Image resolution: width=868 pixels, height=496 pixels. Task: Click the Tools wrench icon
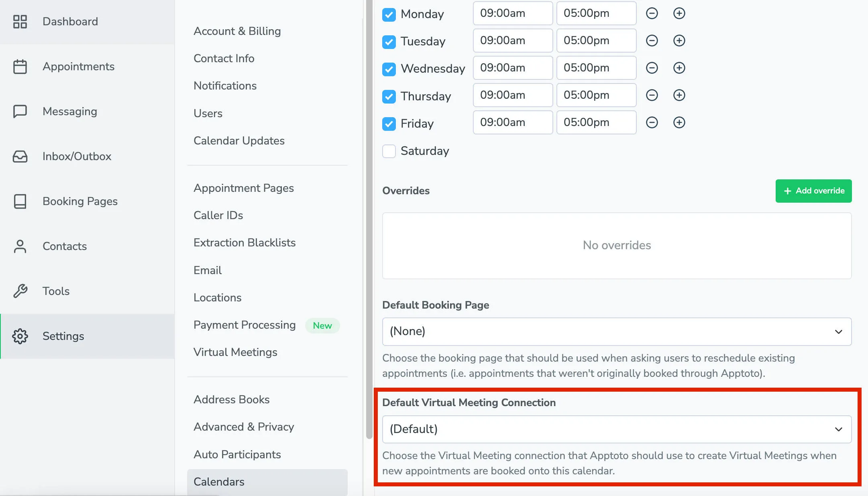(20, 291)
